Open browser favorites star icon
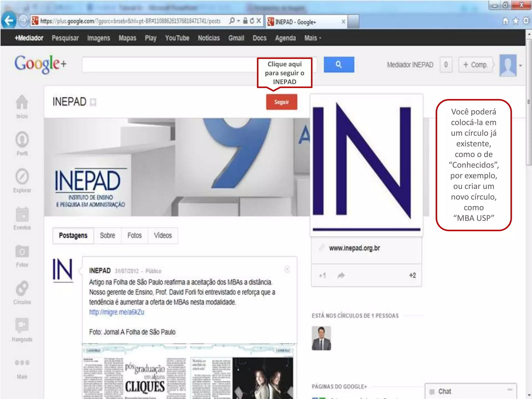 point(516,21)
